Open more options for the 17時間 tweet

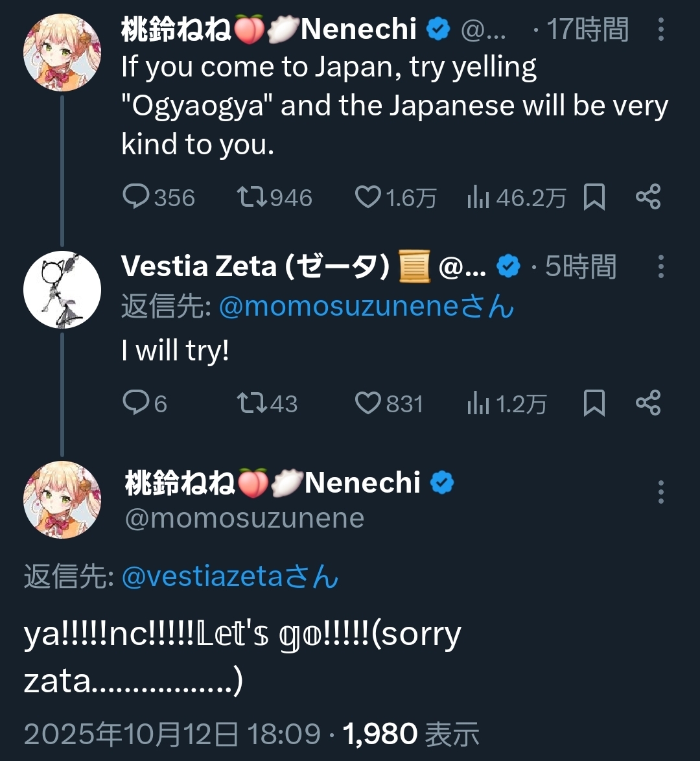660,30
